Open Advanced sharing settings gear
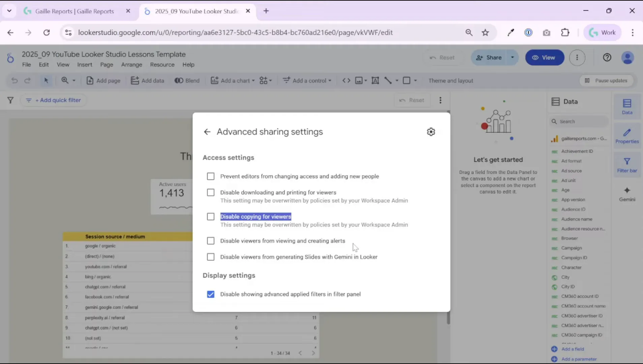 (431, 131)
